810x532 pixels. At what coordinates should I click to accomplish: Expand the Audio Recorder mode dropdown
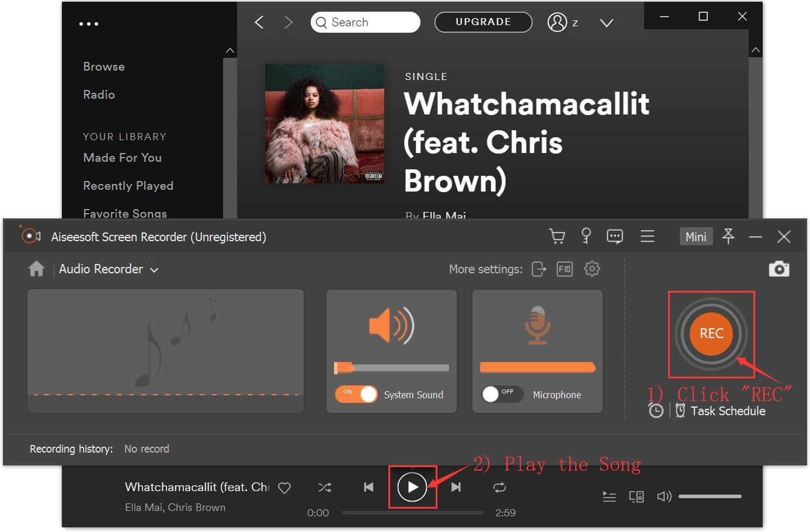(154, 269)
